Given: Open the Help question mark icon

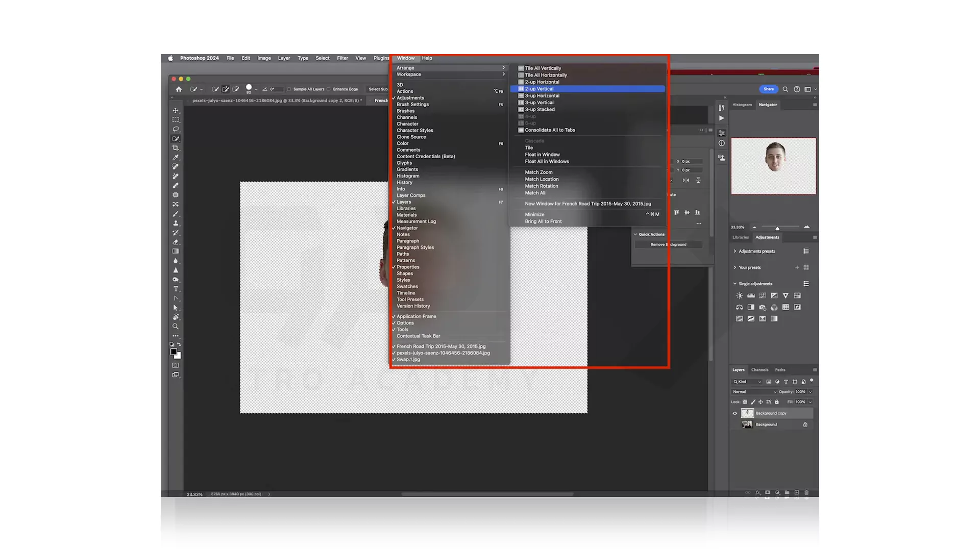Looking at the screenshot, I should (797, 89).
